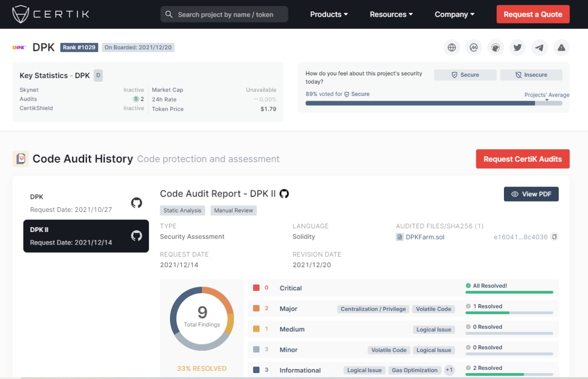Click the security vote progress bar
The image size is (588, 379).
(x=434, y=103)
